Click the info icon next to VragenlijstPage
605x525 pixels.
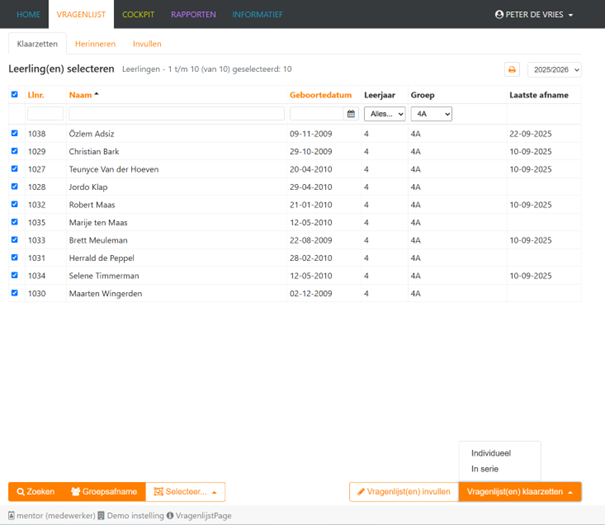click(x=170, y=515)
